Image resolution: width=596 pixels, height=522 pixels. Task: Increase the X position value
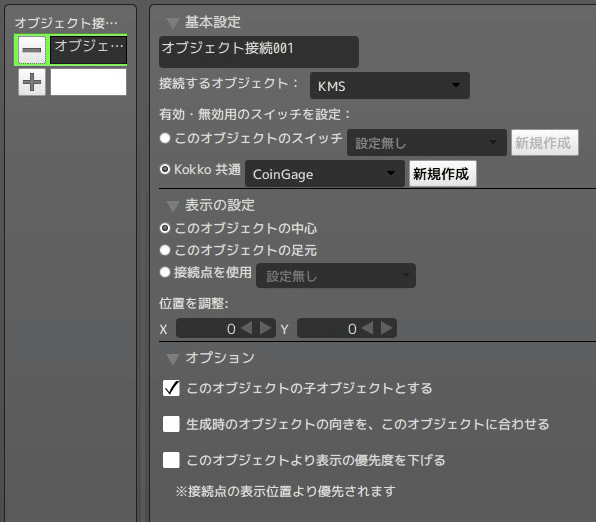coord(265,328)
